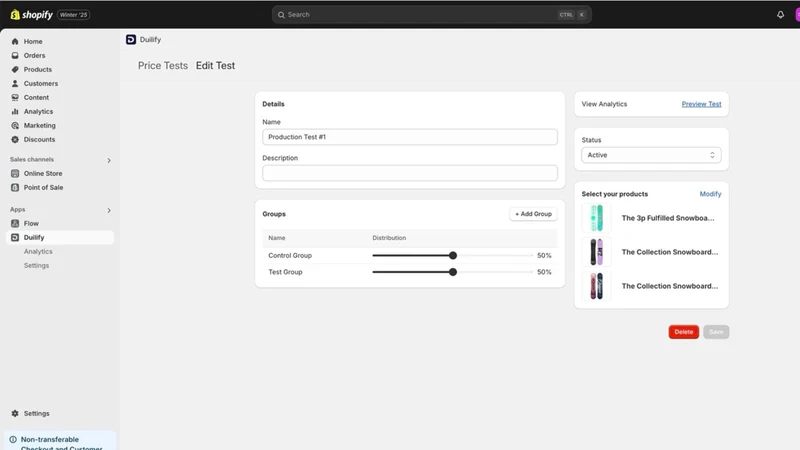Click Control Group row name

[x=290, y=255]
